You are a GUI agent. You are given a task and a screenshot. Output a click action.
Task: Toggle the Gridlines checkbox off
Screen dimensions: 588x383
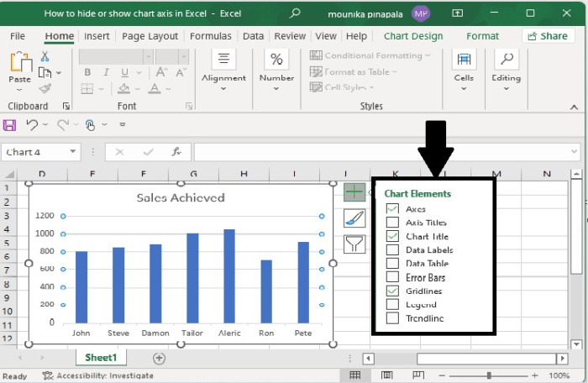[392, 291]
